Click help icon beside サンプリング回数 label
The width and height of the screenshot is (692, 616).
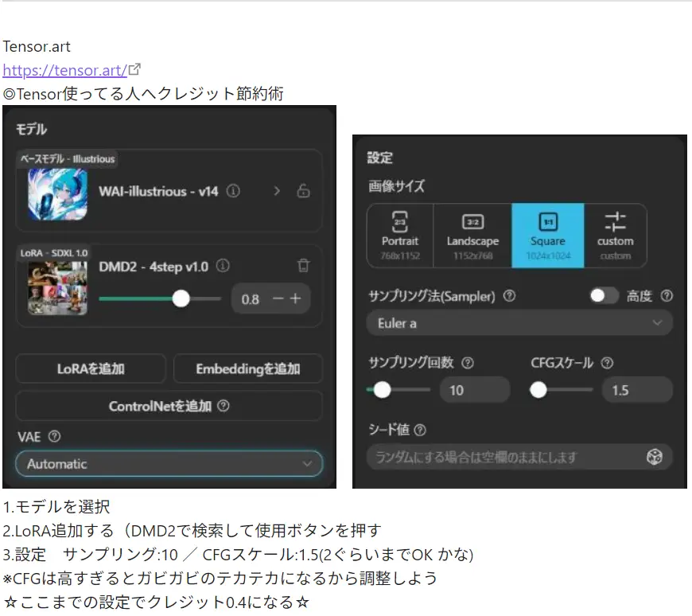pyautogui.click(x=468, y=363)
